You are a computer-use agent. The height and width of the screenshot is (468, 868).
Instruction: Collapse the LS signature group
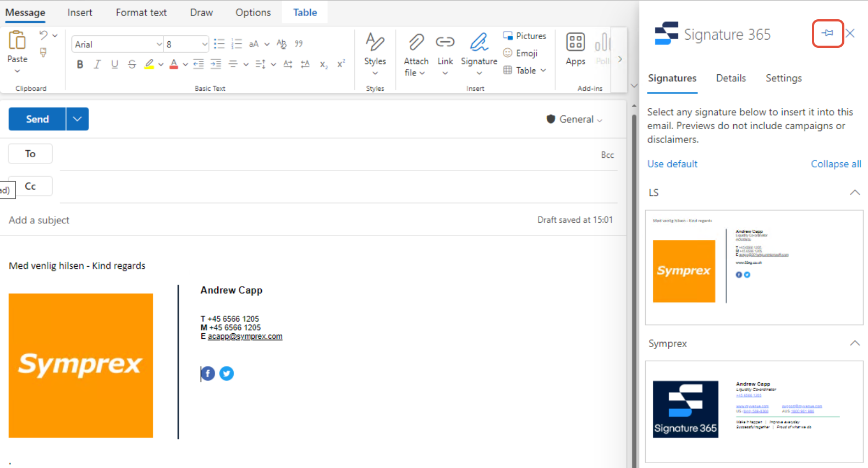coord(855,192)
